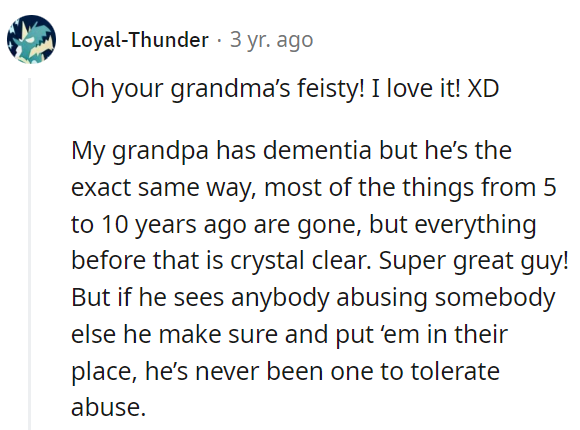Click the final word 'abuse.'
Image resolution: width=580 pixels, height=430 pixels.
pyautogui.click(x=108, y=407)
